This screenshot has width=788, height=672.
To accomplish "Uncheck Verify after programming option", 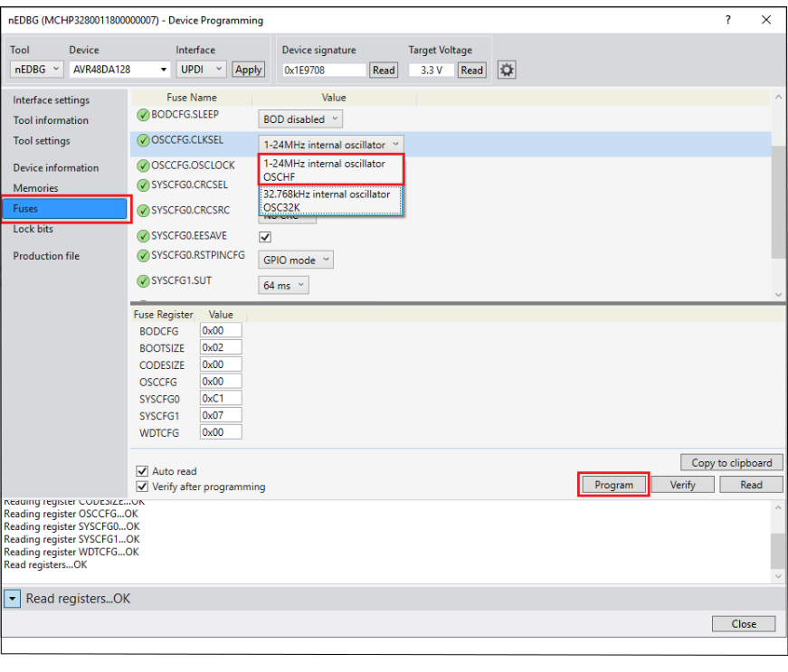I will [x=141, y=487].
